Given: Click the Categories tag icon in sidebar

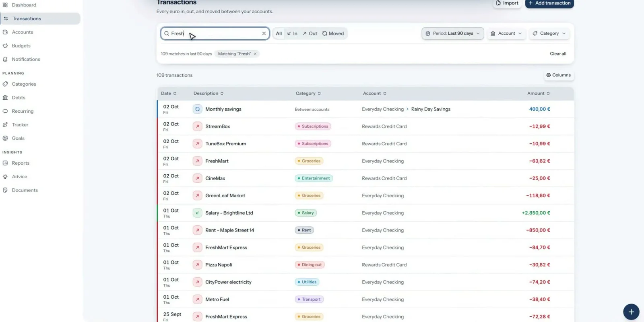Looking at the screenshot, I should pyautogui.click(x=5, y=84).
